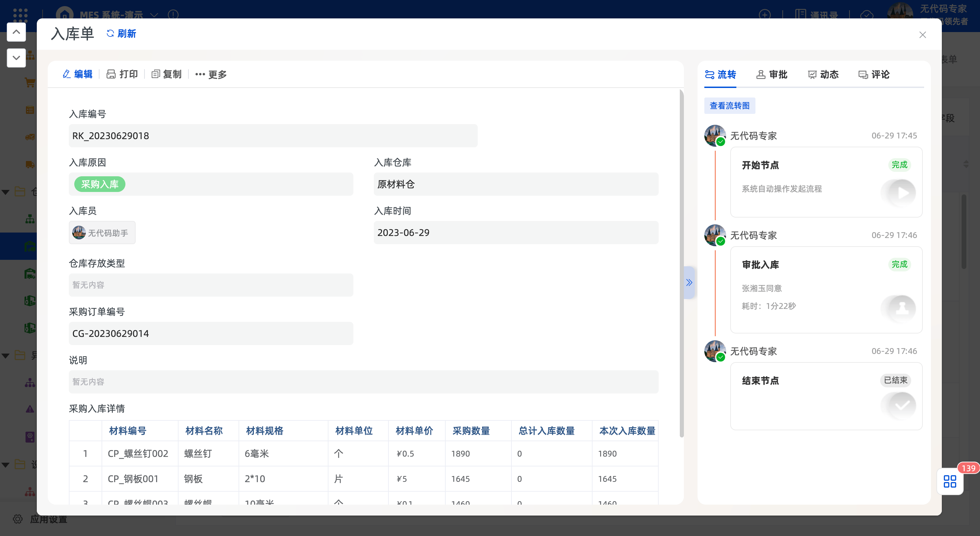This screenshot has width=980, height=536.
Task: Open the quick-access grid icon with 139 badge
Action: [x=950, y=481]
